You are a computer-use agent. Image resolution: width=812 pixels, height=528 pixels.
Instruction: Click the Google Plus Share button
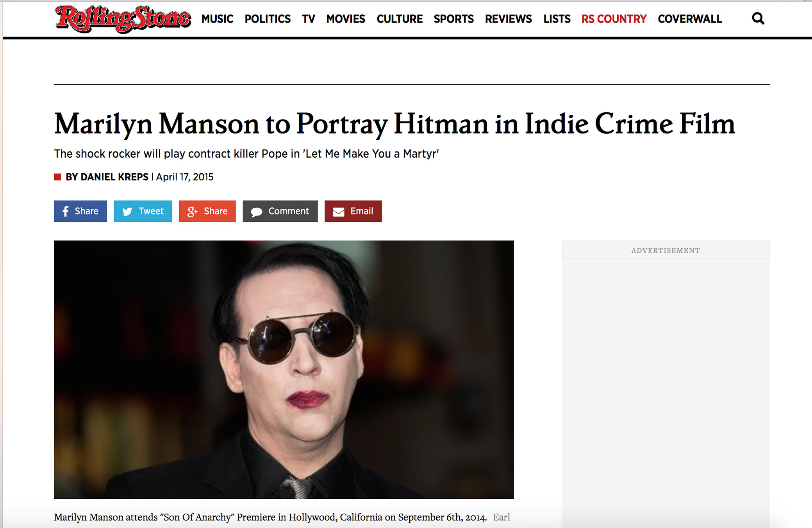(207, 211)
